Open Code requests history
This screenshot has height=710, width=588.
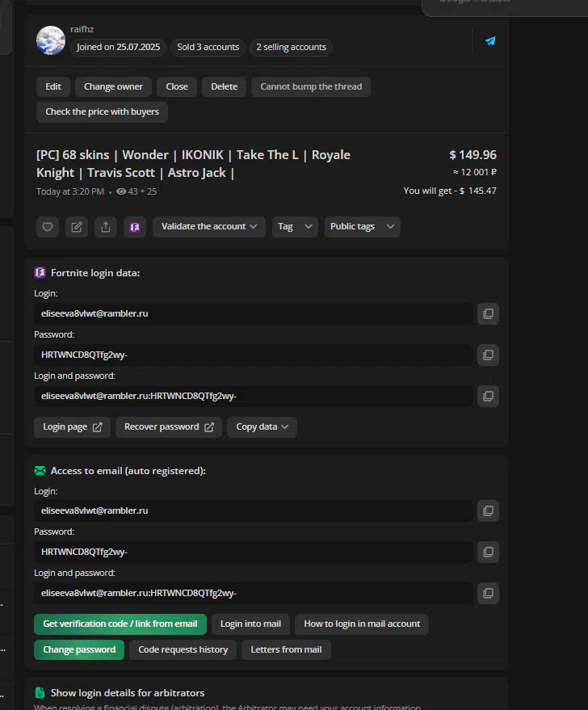183,649
